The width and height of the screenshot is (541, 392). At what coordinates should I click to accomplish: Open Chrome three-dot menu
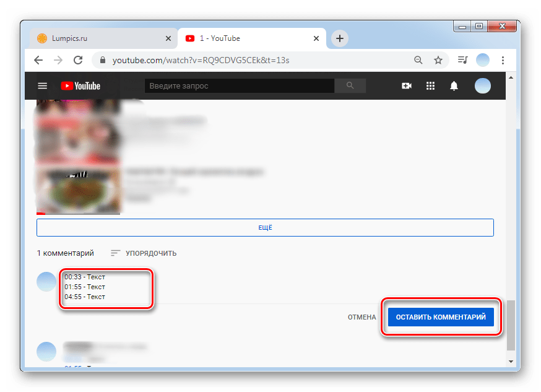(x=503, y=60)
